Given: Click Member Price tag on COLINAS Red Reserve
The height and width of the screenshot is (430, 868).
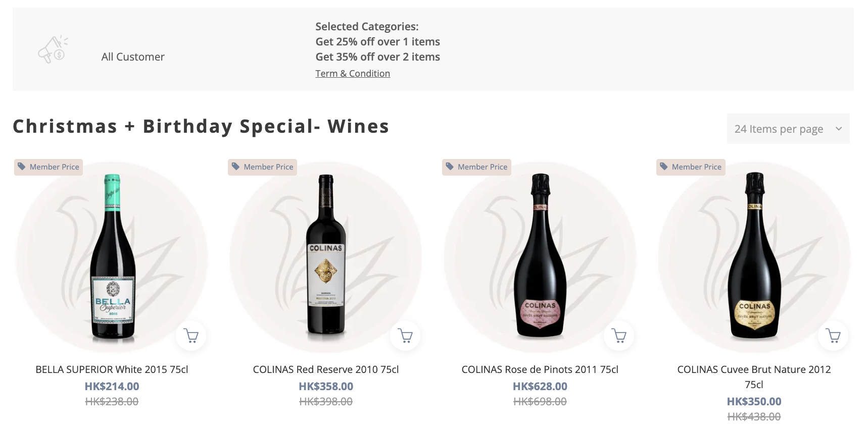Looking at the screenshot, I should coord(263,167).
